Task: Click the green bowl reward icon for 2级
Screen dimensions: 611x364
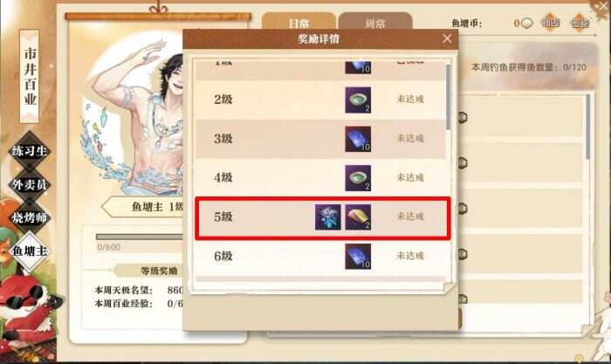Action: tap(358, 100)
